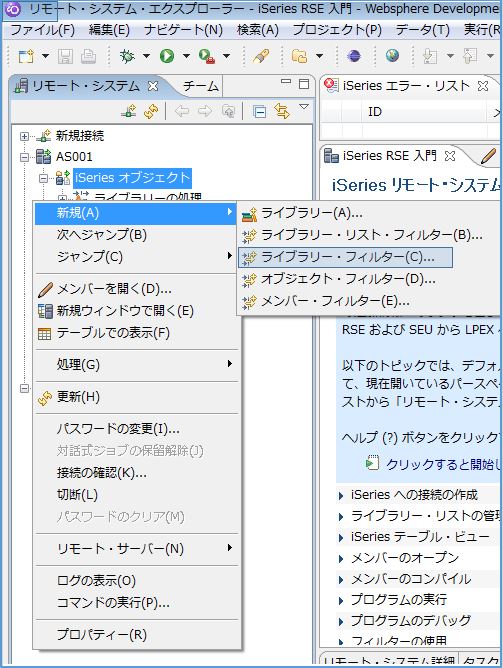Screen dimensions: 503x668
Task: Maximize the Remote Systems view panel
Action: coord(304,84)
